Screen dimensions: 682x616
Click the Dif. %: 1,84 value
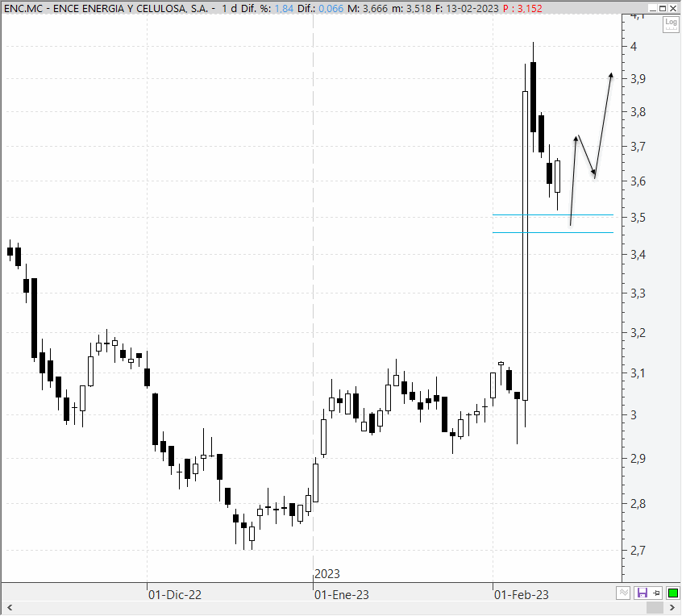(x=268, y=9)
